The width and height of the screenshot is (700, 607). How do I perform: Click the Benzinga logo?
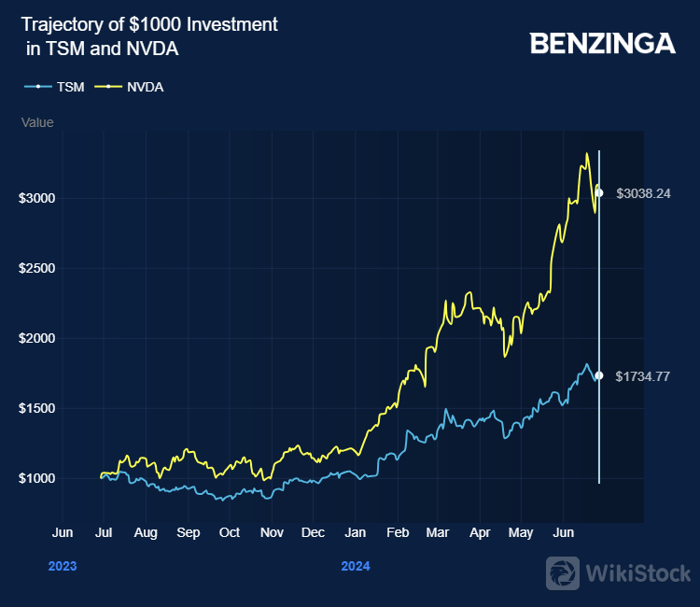coord(602,44)
